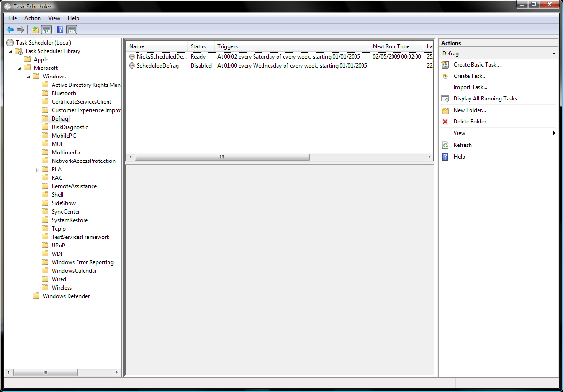This screenshot has width=563, height=392.
Task: Click the blue Help toolbar icon
Action: 60,30
